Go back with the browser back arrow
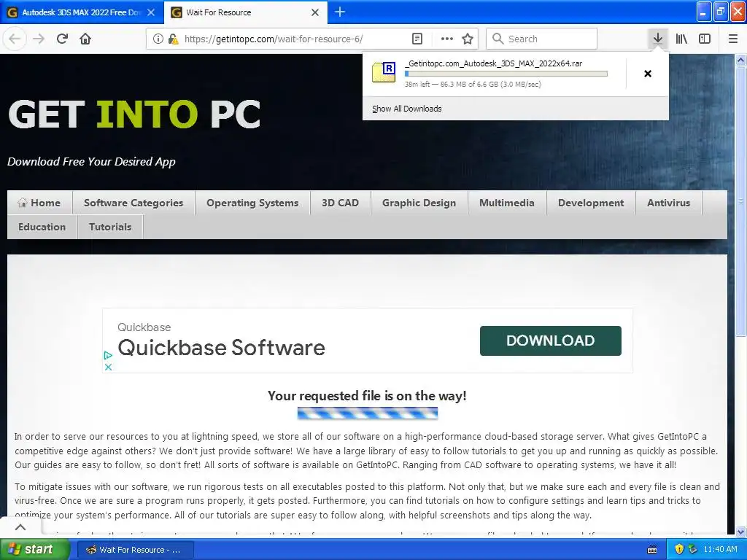747x560 pixels. [15, 39]
